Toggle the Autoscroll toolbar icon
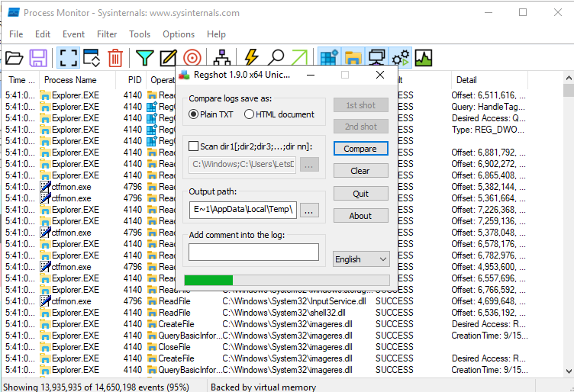This screenshot has height=392, width=574. [92, 58]
